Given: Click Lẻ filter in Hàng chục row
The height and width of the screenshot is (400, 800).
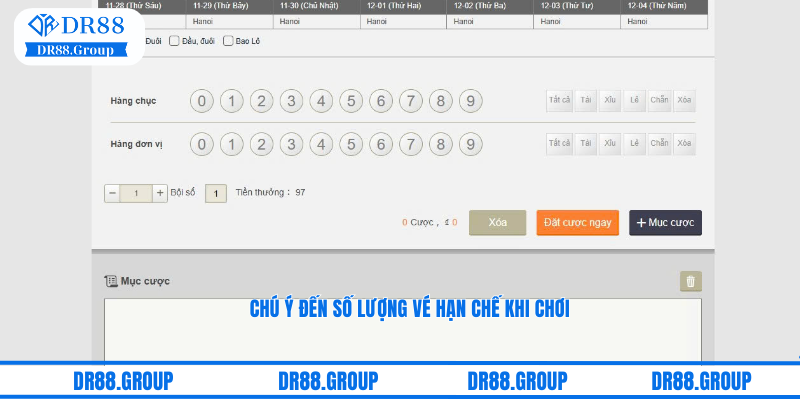Looking at the screenshot, I should click(634, 101).
